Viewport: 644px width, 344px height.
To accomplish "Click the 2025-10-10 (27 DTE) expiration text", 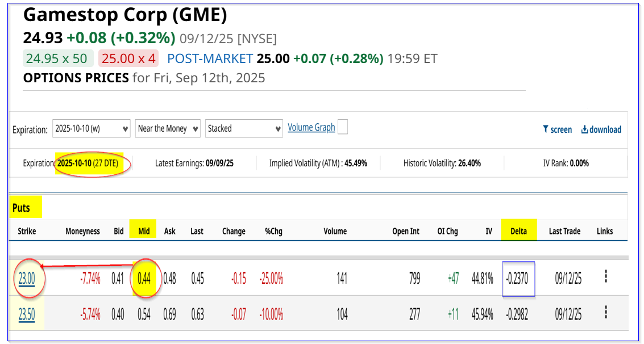I will click(88, 163).
